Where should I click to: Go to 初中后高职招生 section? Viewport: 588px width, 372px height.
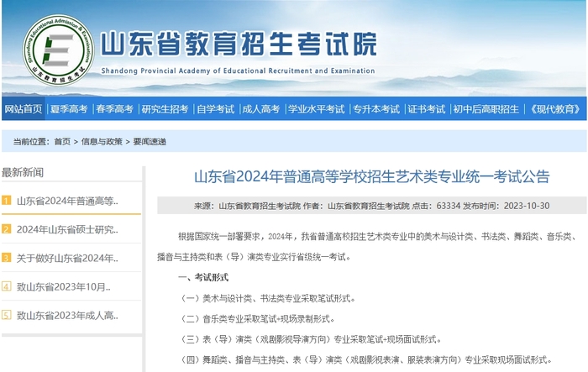pyautogui.click(x=486, y=109)
